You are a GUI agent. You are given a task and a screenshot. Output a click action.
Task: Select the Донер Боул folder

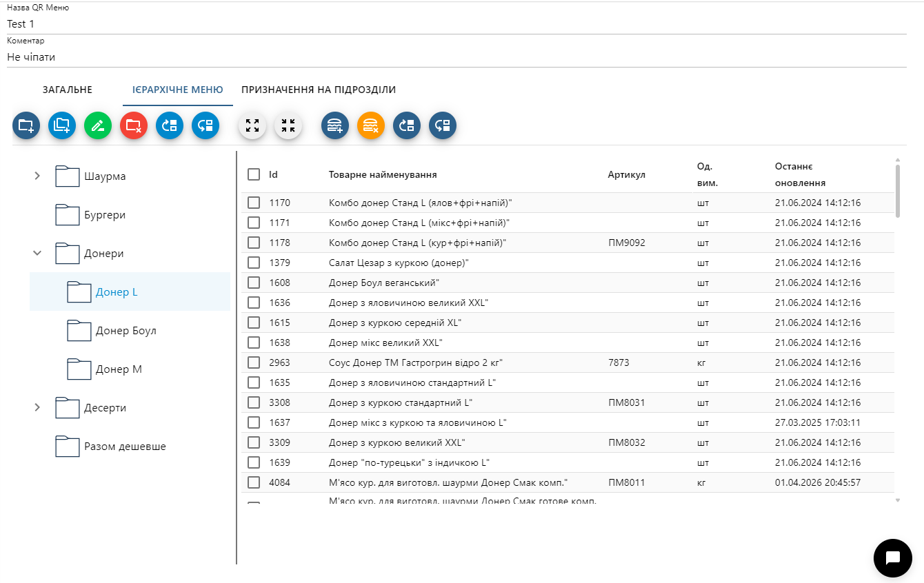pyautogui.click(x=125, y=331)
